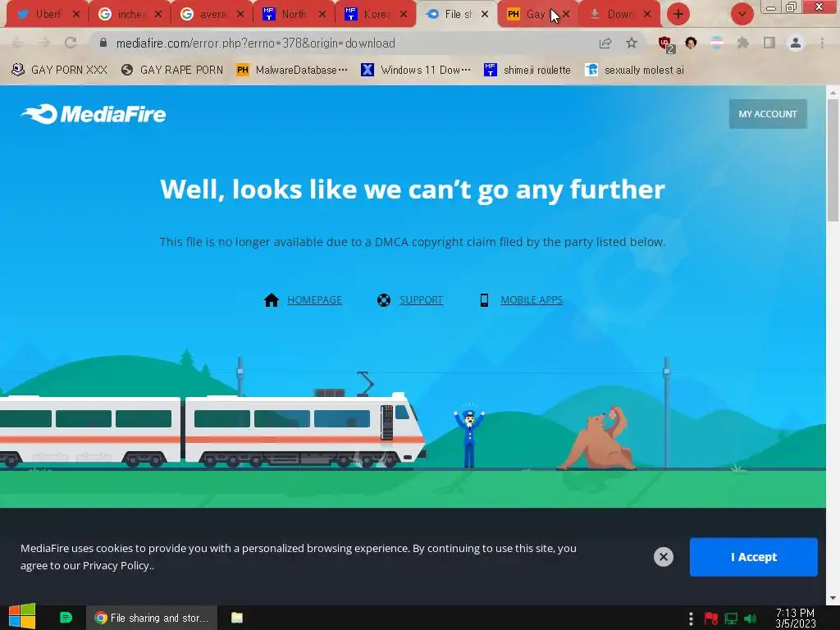This screenshot has height=630, width=840.
Task: Close the Twitter Uberf tab
Action: [76, 14]
